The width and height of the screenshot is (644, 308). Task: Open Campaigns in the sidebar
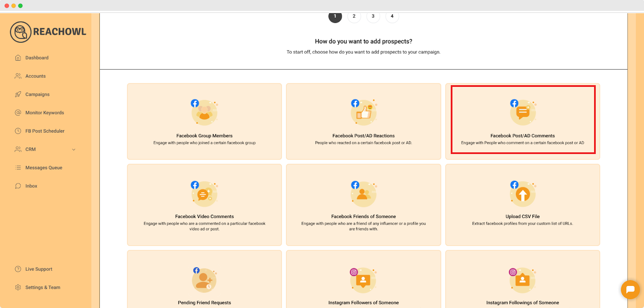click(37, 94)
